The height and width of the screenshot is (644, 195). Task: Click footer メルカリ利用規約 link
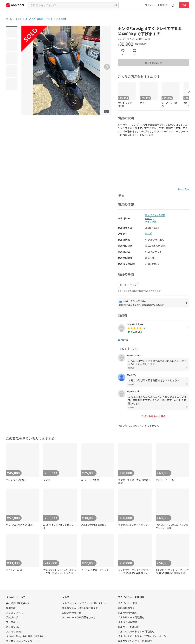point(127,613)
